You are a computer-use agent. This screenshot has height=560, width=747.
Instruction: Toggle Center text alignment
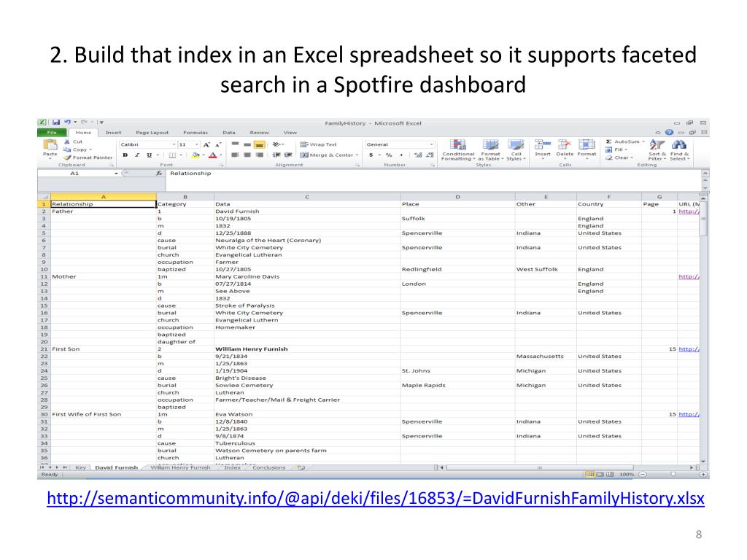[x=247, y=155]
